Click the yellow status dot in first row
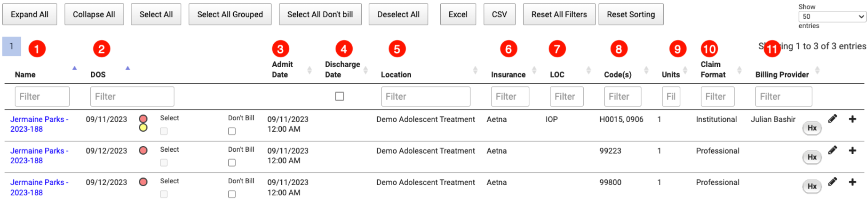 [143, 128]
